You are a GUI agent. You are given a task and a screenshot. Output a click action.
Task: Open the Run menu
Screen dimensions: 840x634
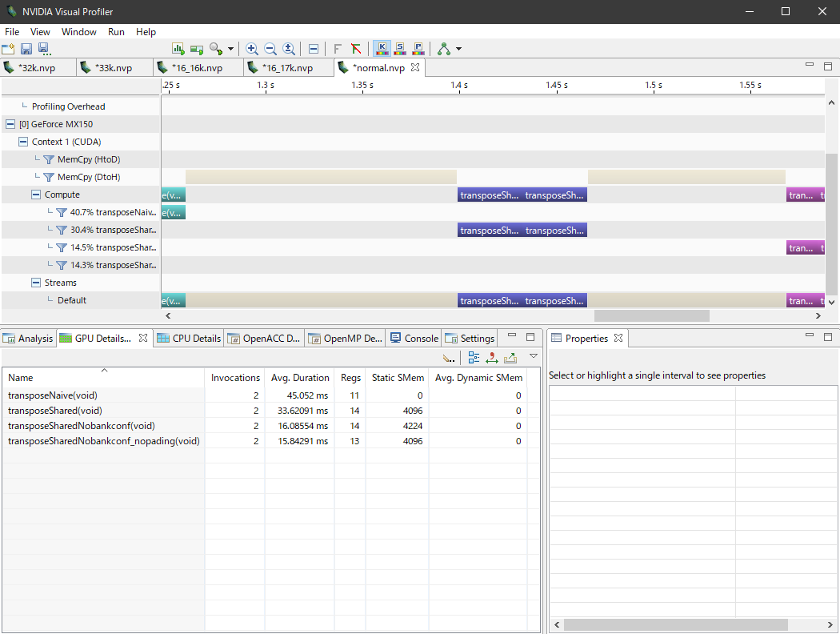pyautogui.click(x=116, y=32)
